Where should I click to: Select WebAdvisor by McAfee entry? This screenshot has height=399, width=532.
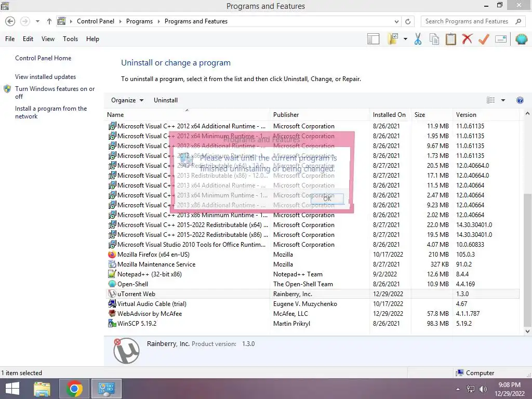pyautogui.click(x=312, y=313)
